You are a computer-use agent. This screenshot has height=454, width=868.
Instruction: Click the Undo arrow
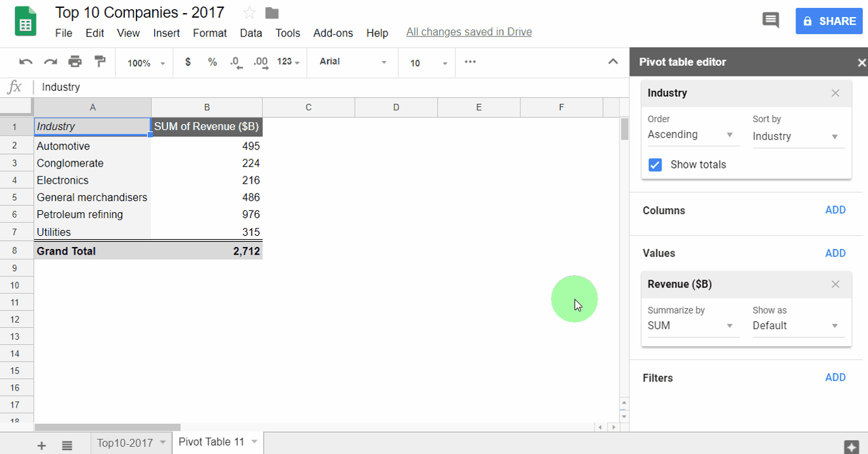click(25, 62)
